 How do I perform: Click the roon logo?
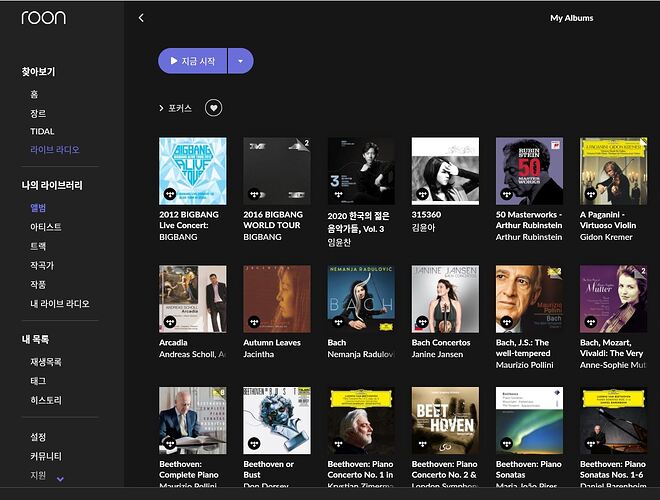(x=43, y=18)
